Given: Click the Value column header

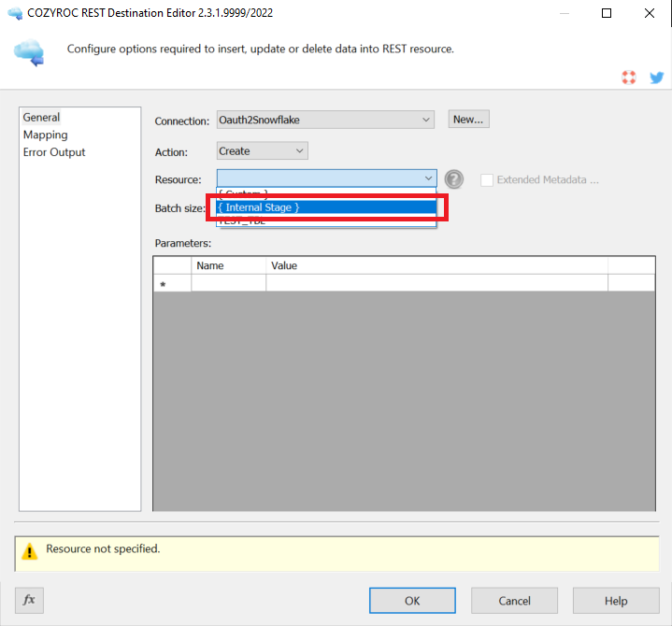Looking at the screenshot, I should coord(436,265).
